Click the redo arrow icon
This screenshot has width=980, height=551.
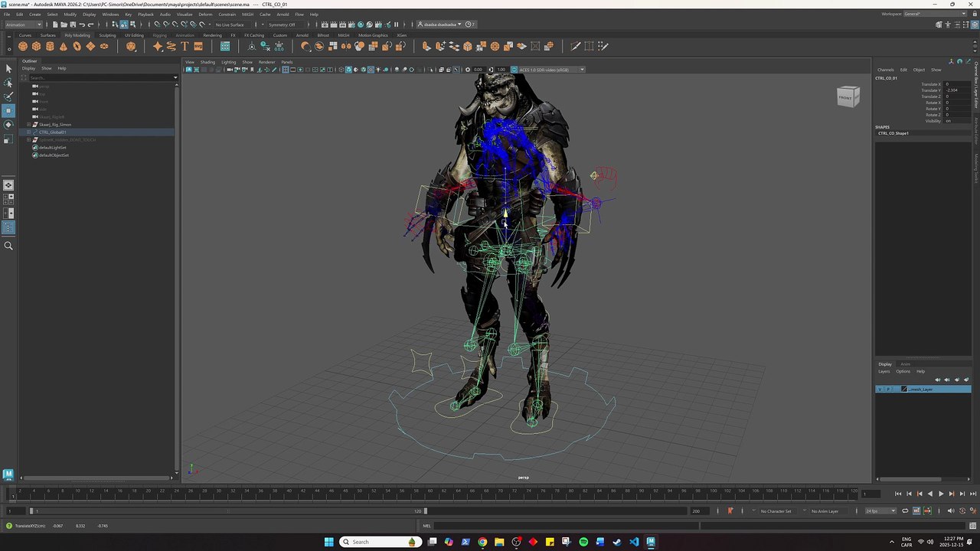click(91, 24)
